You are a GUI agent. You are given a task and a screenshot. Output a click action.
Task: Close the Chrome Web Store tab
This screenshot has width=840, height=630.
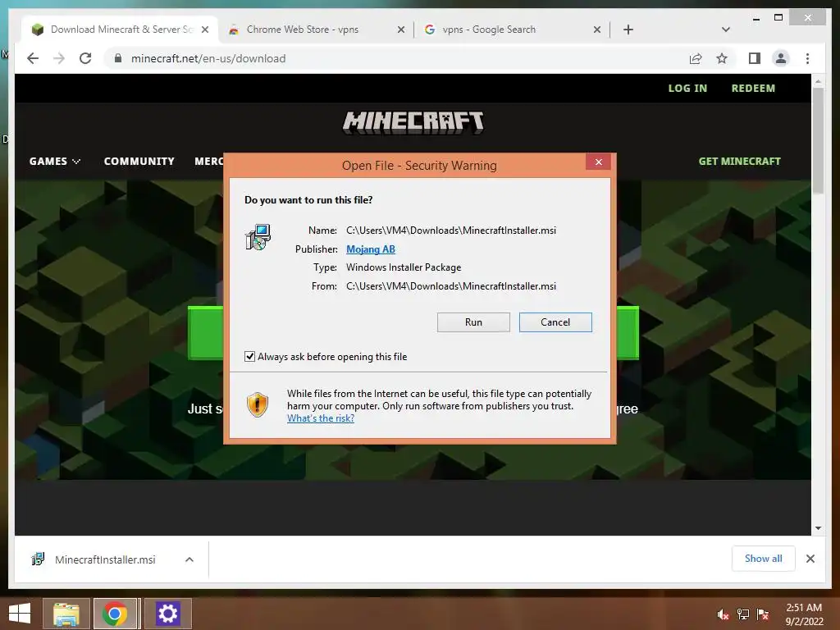[x=400, y=30]
